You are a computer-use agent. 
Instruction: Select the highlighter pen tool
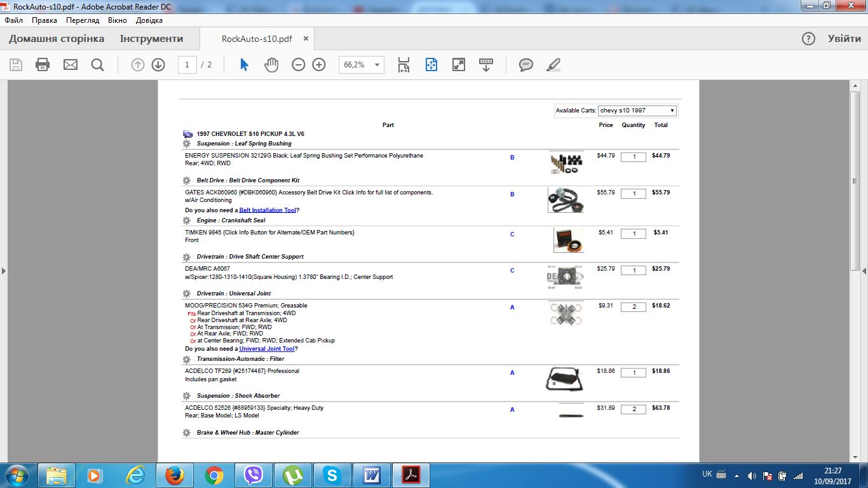(x=553, y=65)
